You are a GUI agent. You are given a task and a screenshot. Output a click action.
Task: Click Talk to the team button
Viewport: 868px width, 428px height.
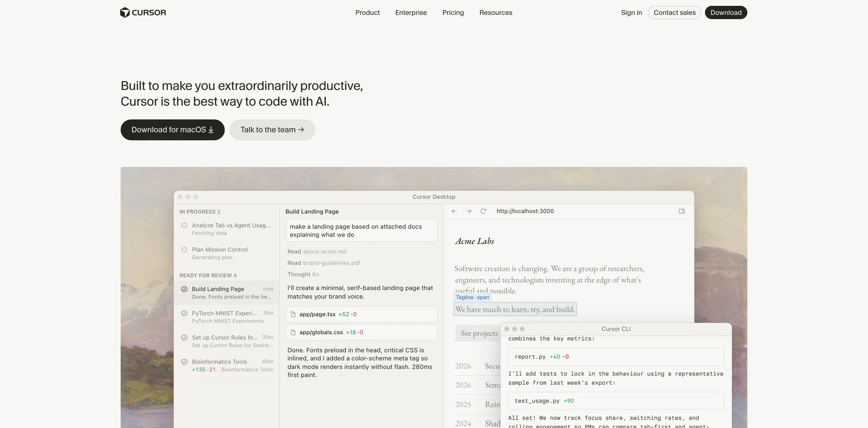272,130
